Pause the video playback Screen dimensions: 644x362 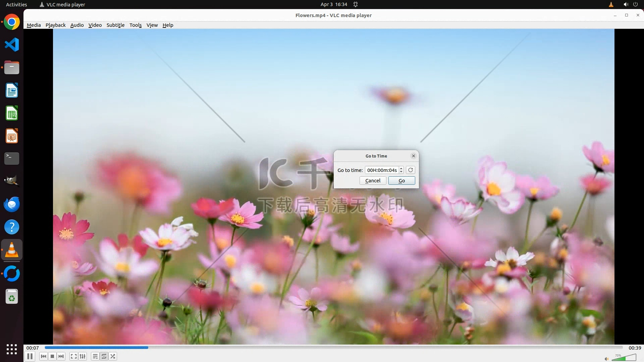click(x=30, y=356)
